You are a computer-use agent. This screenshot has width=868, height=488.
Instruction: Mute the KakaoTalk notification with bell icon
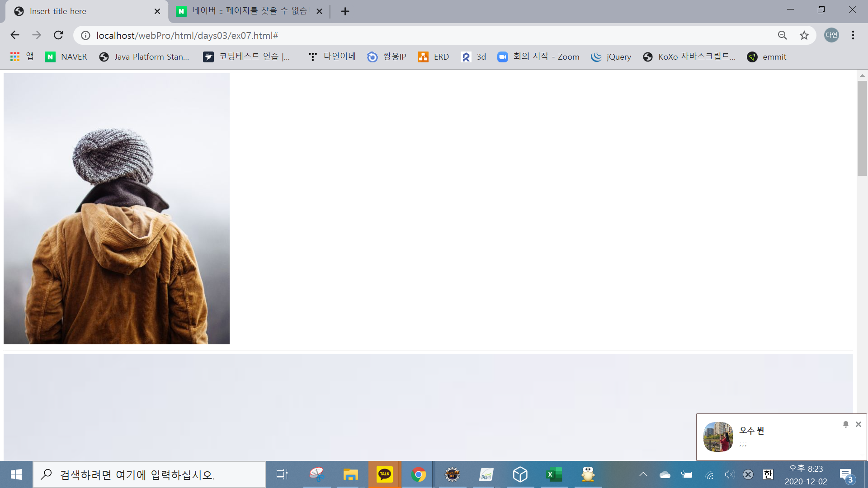[845, 424]
